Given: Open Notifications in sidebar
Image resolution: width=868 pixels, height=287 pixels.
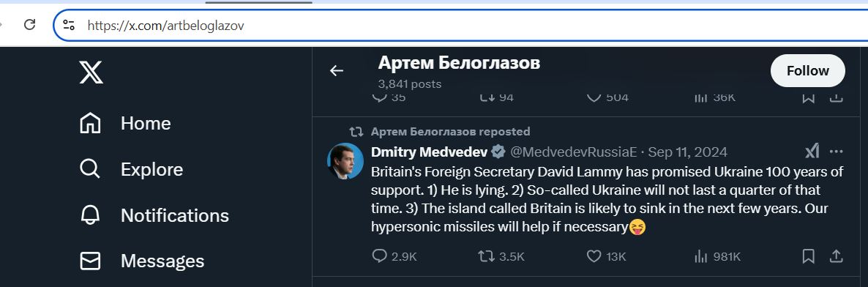Looking at the screenshot, I should 154,215.
